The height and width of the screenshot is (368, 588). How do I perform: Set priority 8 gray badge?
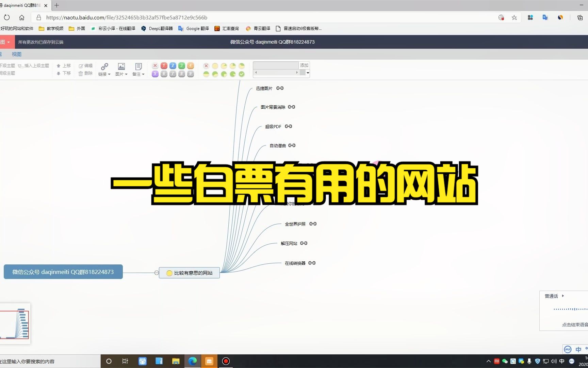tap(182, 74)
